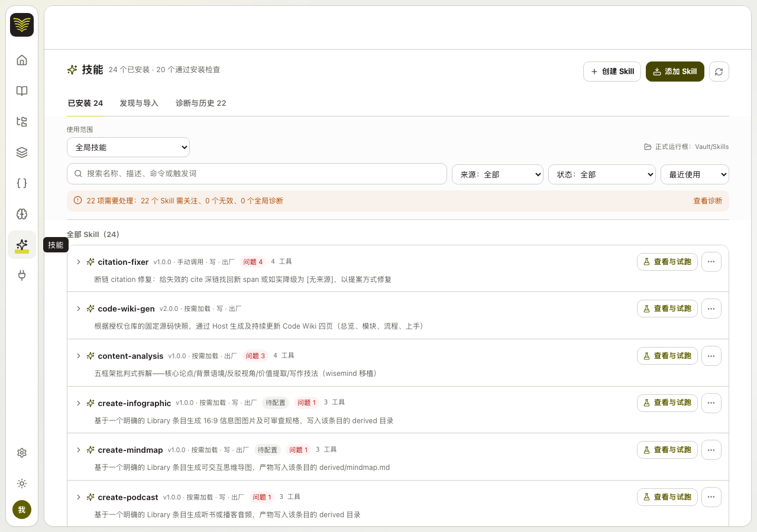
Task: Expand the create-mindmap row
Action: [x=78, y=450]
